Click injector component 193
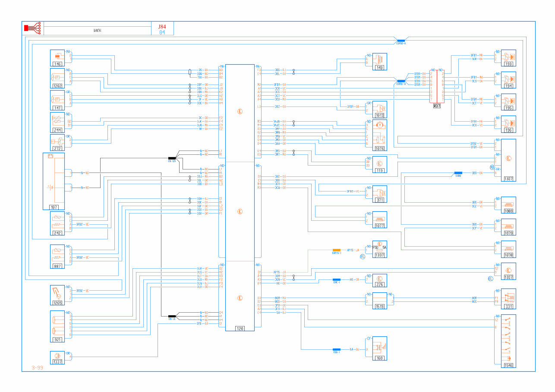This screenshot has width=555, height=392. [x=508, y=56]
